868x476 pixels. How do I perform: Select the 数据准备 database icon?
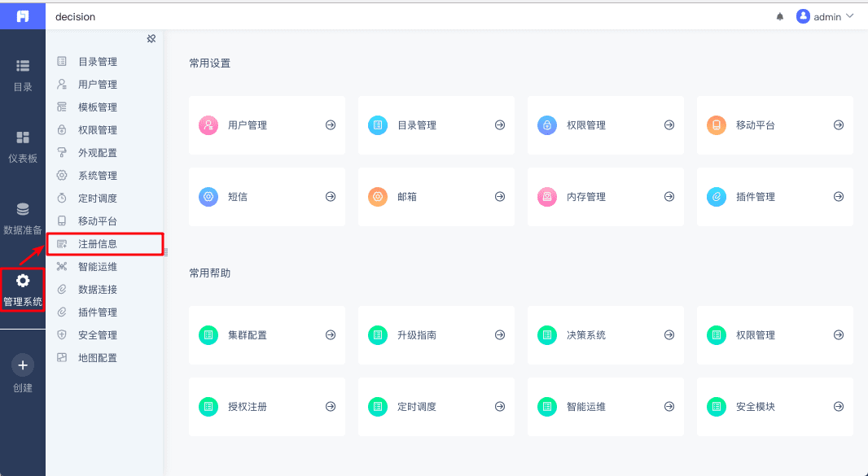23,209
